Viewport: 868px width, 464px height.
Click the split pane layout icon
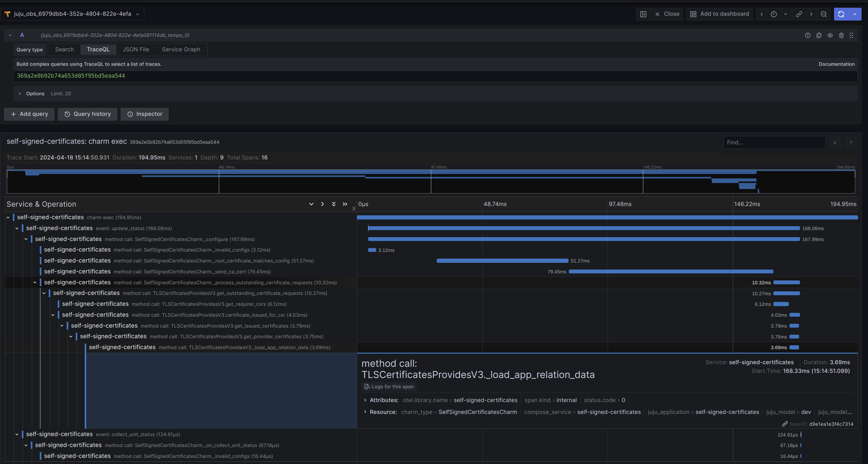pos(643,14)
